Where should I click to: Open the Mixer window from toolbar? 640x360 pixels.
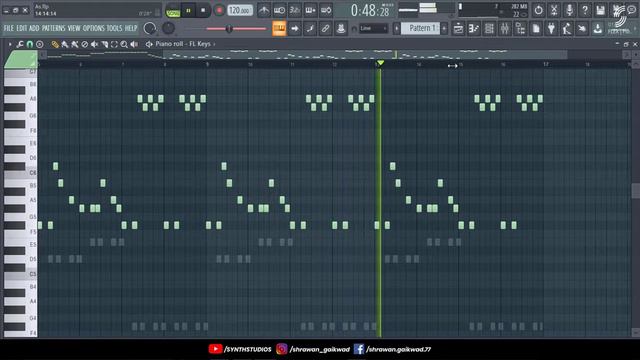[x=505, y=29]
